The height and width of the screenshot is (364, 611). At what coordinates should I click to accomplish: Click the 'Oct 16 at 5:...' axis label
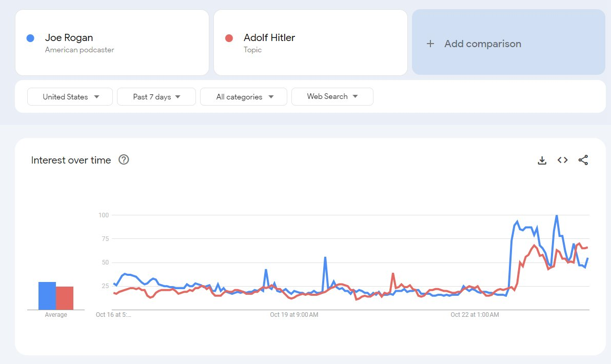113,315
